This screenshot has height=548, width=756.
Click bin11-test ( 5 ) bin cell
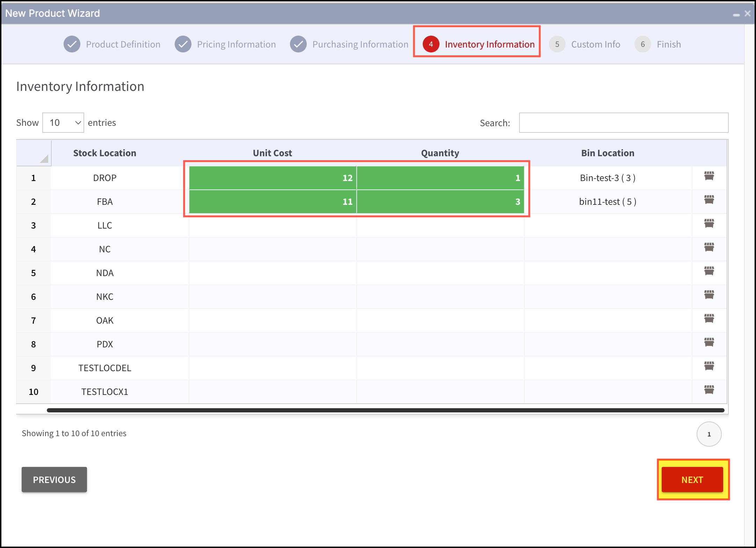(x=608, y=202)
